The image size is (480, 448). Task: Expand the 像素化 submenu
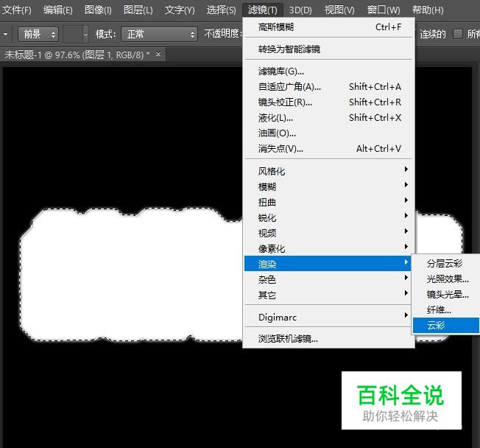pyautogui.click(x=329, y=248)
